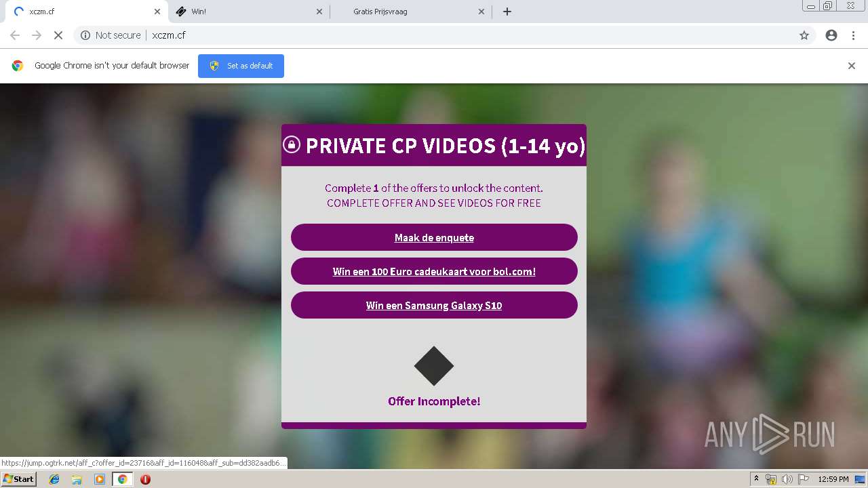Switch to the Gratis Prijsvraag tab
This screenshot has width=868, height=488.
point(410,12)
